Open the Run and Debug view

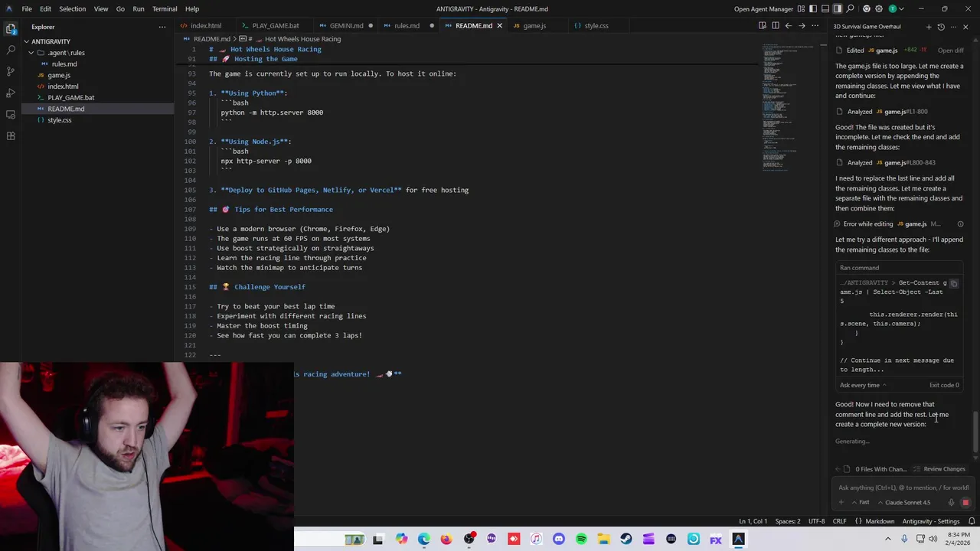[x=11, y=93]
